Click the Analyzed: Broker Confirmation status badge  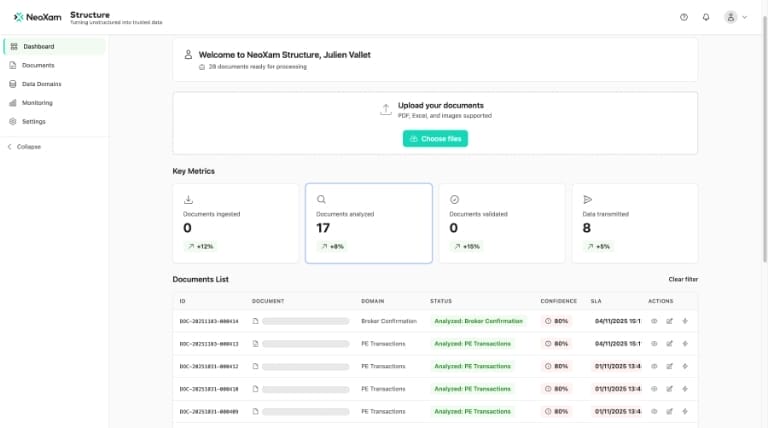click(479, 321)
